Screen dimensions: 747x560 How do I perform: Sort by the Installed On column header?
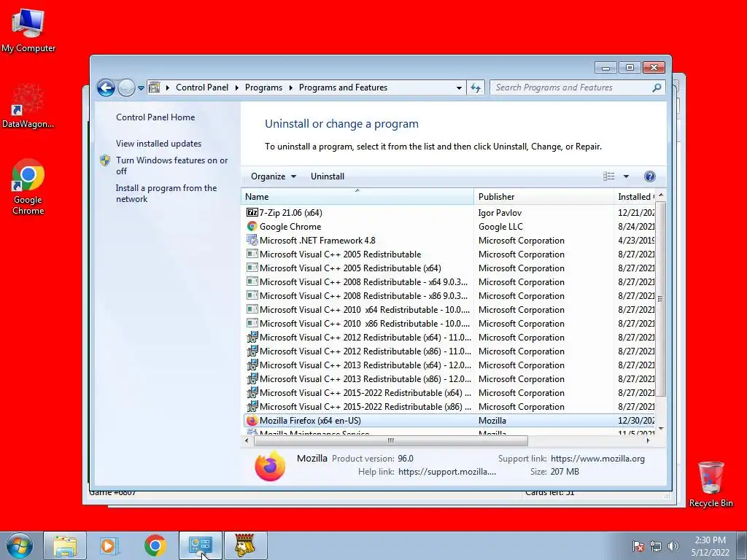coord(635,196)
